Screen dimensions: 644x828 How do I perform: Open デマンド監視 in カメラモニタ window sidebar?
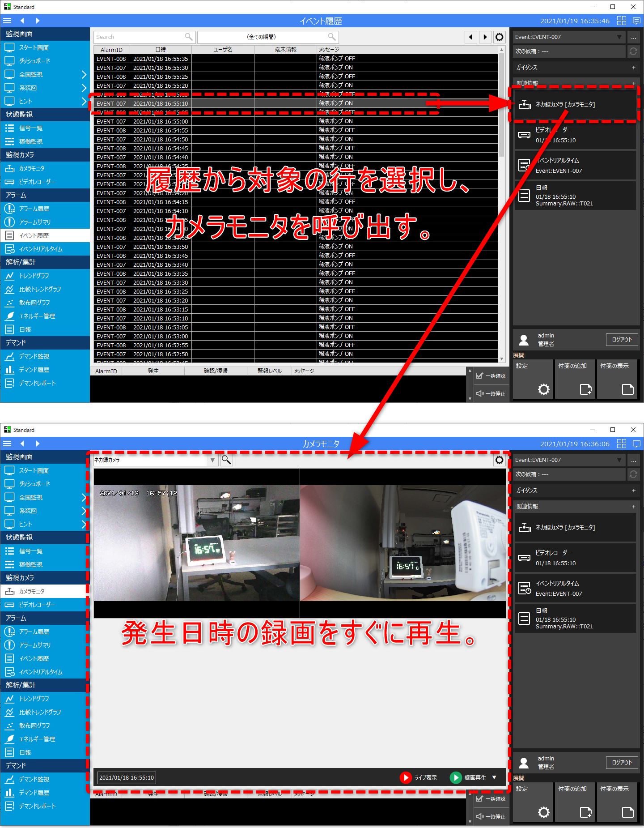tap(45, 779)
